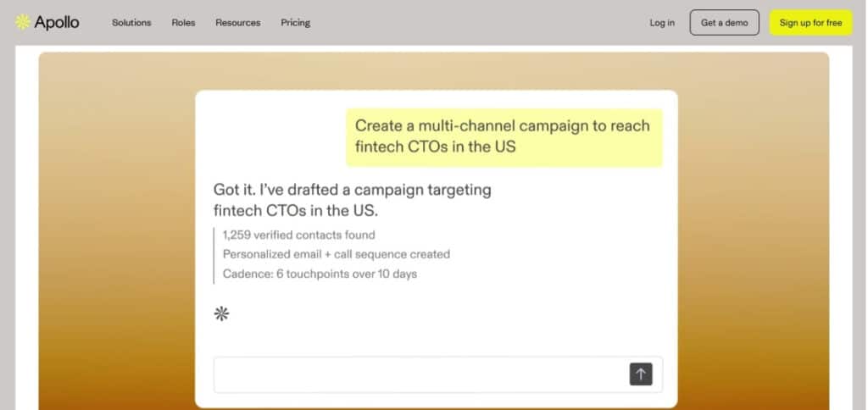Screen dimensions: 868x410
Task: Click the "Cadence: 6 touchpoints" line
Action: click(320, 274)
